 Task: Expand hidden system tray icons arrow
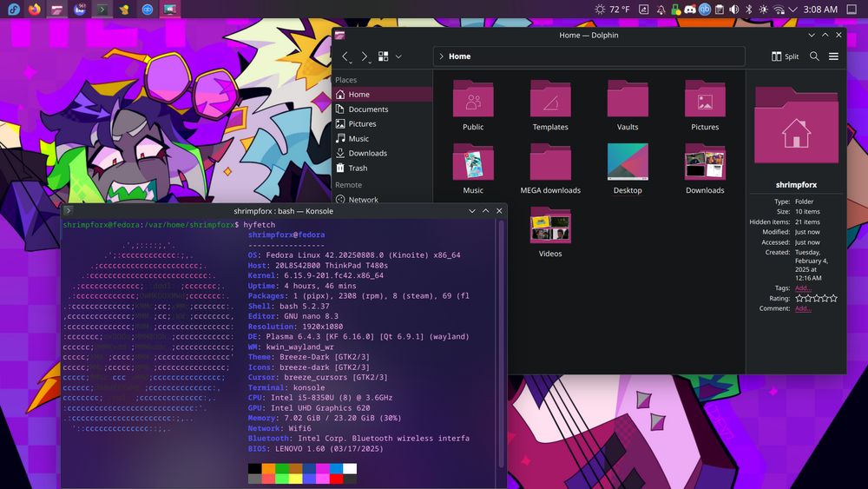792,10
